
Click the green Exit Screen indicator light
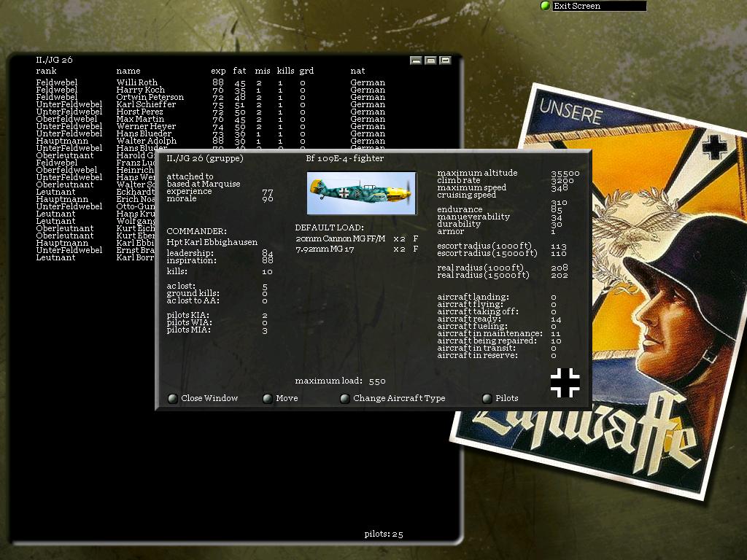pos(546,6)
